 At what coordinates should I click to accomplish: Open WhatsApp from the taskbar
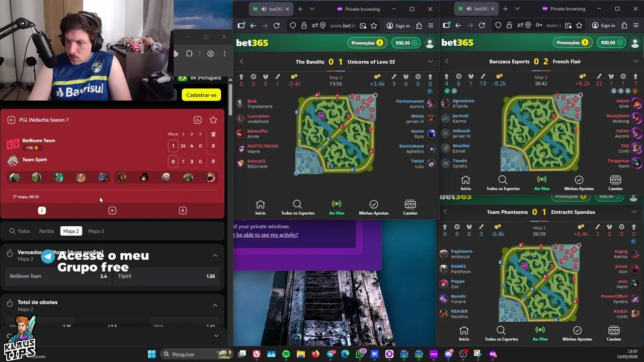(360, 354)
